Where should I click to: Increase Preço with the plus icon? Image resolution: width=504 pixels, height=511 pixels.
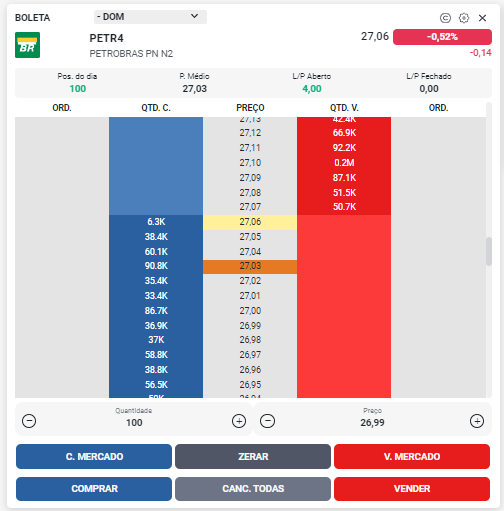coord(477,421)
